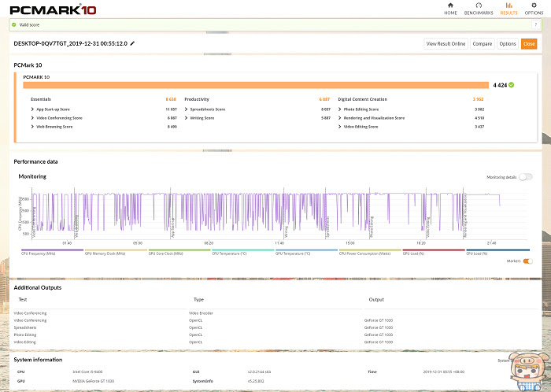This screenshot has height=392, width=551.
Task: Toggle the CPU Load (%) legend series
Action: click(497, 252)
